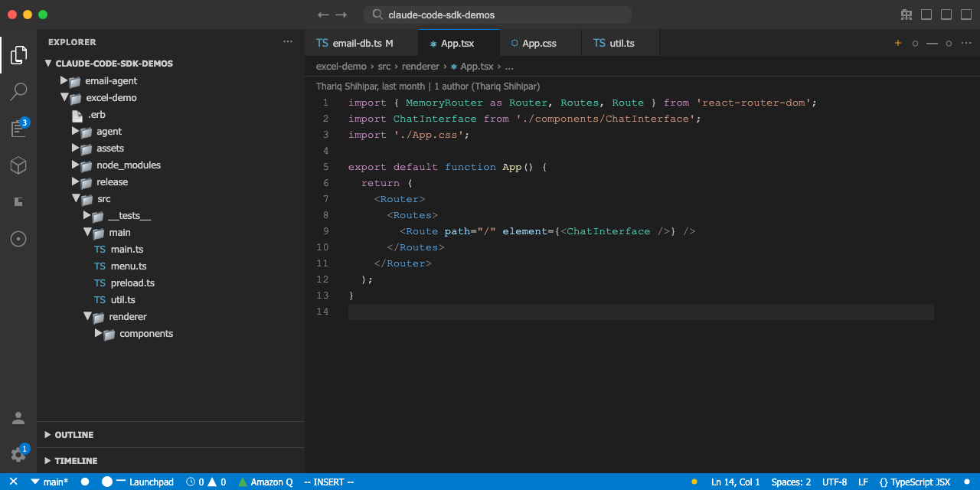The height and width of the screenshot is (490, 980).
Task: Switch to the email-db.ts tab
Action: pos(357,44)
